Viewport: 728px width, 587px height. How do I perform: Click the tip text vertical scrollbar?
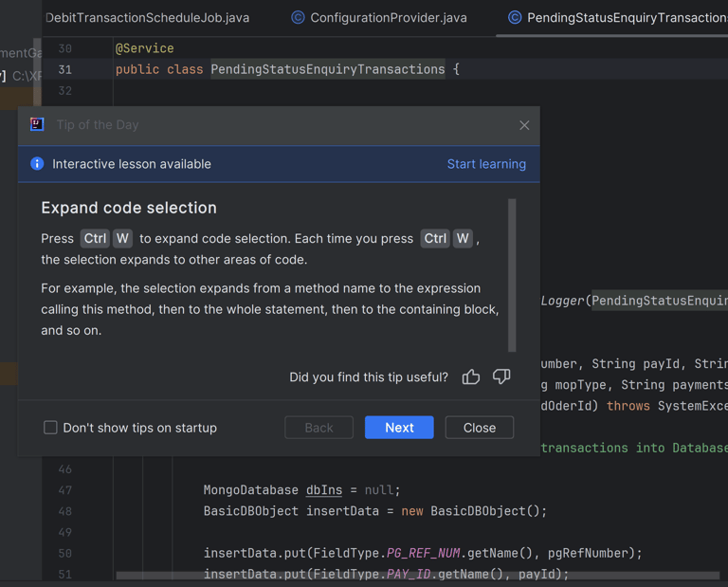(513, 275)
